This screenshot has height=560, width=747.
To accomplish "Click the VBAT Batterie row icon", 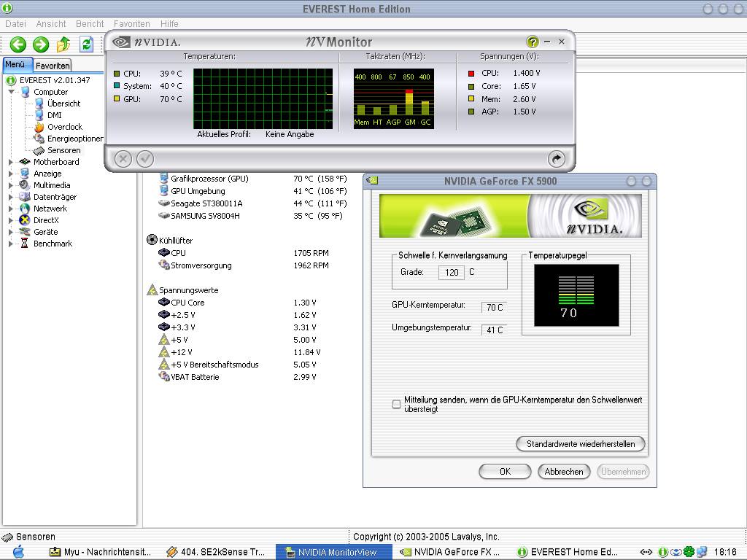I will pyautogui.click(x=164, y=376).
